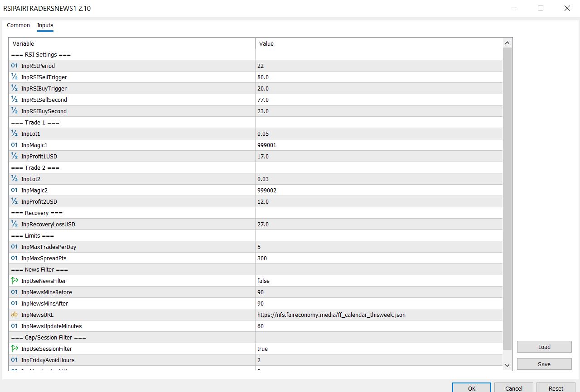
Task: Click the integer icon beside InpNewsMinsAfter
Action: click(14, 303)
